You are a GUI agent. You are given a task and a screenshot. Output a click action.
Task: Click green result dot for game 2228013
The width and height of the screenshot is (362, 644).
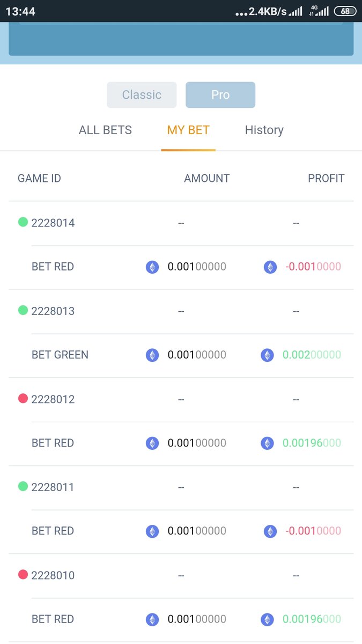pyautogui.click(x=23, y=310)
